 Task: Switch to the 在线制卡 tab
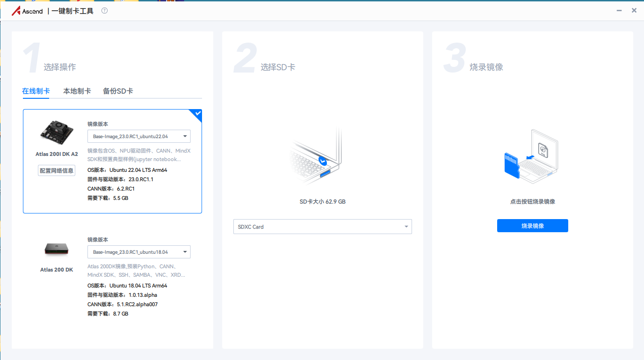pyautogui.click(x=36, y=91)
